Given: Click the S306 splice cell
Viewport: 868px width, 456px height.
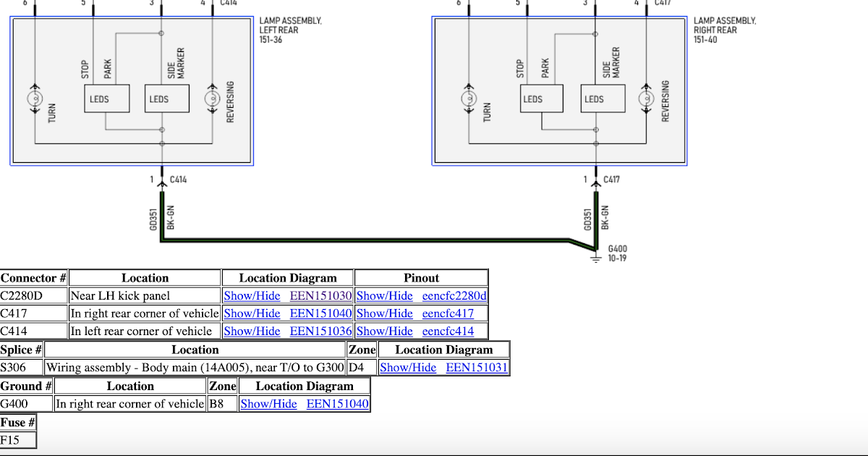Looking at the screenshot, I should click(21, 367).
